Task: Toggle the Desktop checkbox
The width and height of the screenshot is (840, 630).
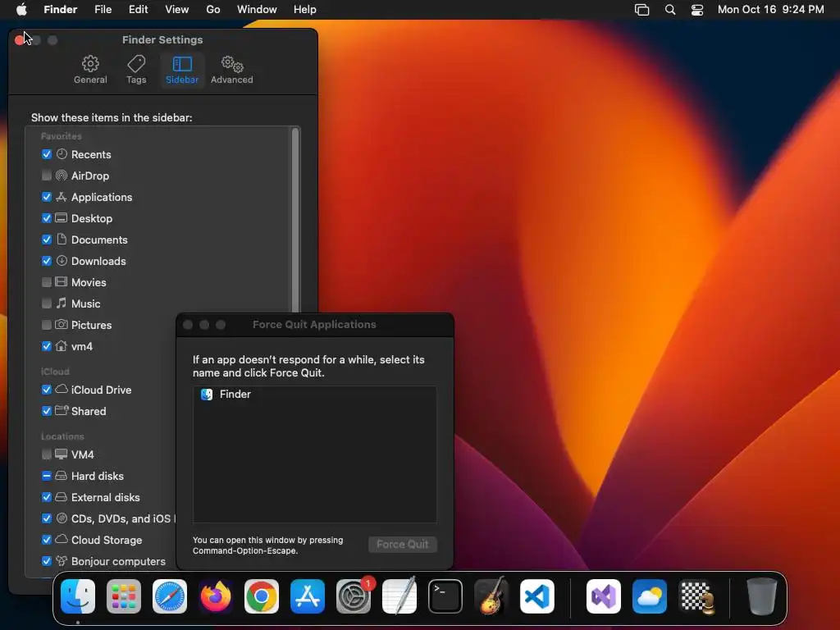Action: [x=47, y=218]
